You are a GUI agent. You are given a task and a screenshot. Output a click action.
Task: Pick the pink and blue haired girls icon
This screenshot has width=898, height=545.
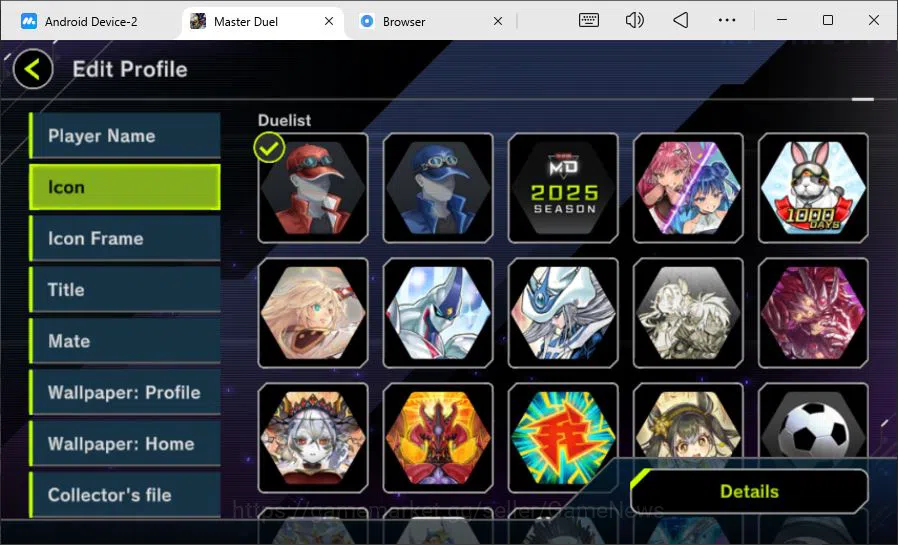coord(688,188)
